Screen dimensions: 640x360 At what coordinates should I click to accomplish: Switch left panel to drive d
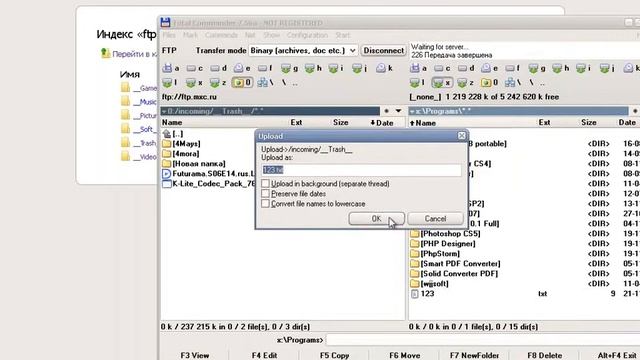[x=219, y=68]
